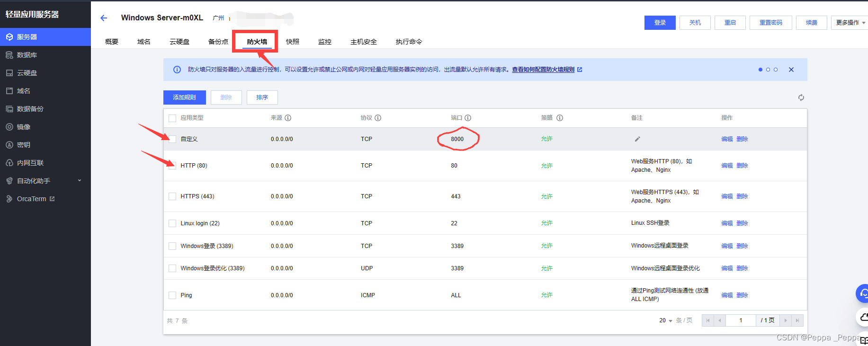This screenshot has height=346, width=868.
Task: Click 删除 for the HTTPS (443) rule
Action: pos(742,196)
